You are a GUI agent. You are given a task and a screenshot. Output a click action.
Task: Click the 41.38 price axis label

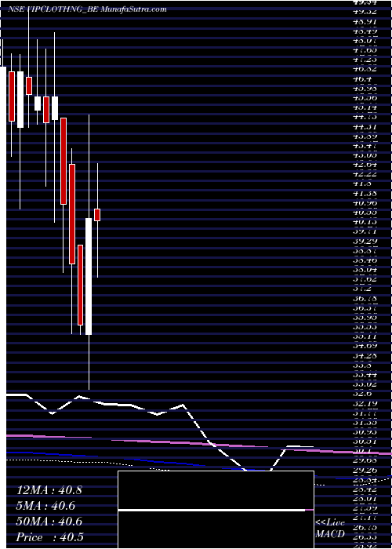365,193
